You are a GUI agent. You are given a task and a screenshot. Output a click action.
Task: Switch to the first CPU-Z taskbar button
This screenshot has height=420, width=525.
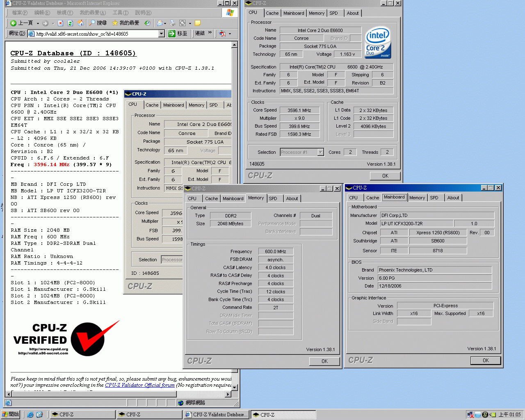(x=82, y=415)
